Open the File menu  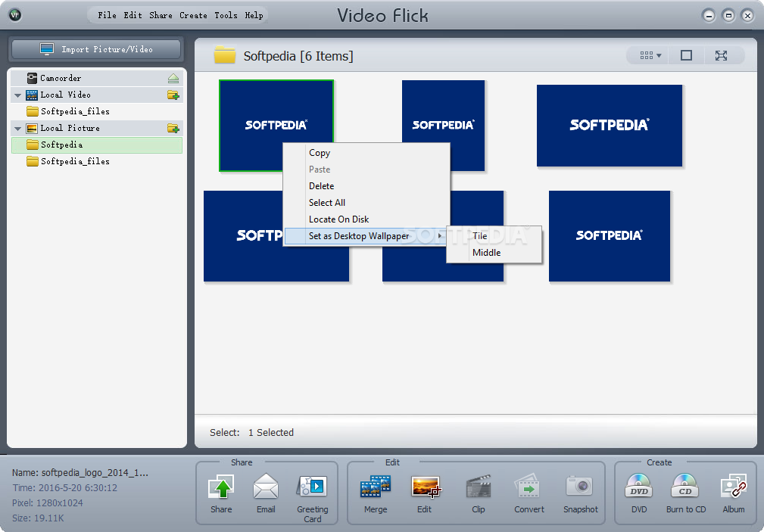107,15
